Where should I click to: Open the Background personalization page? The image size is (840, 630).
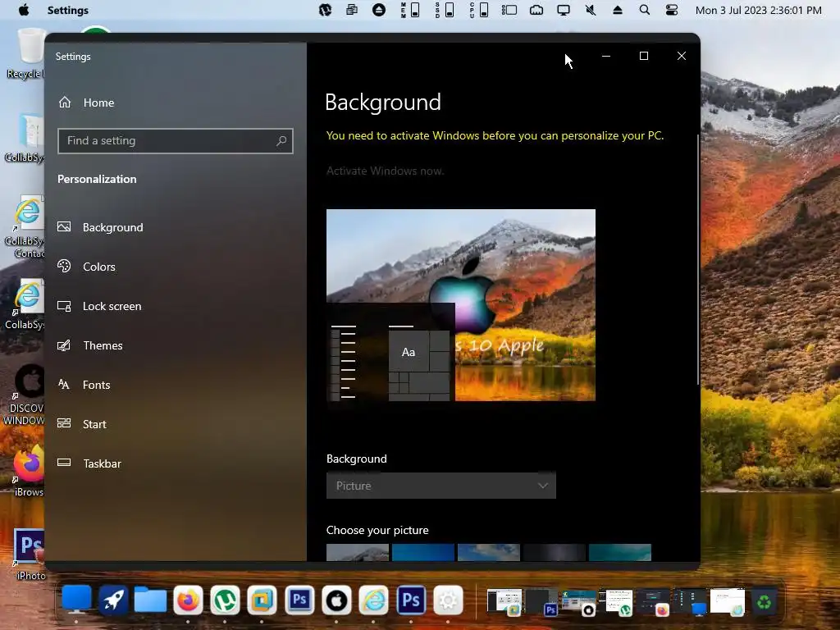(100, 227)
